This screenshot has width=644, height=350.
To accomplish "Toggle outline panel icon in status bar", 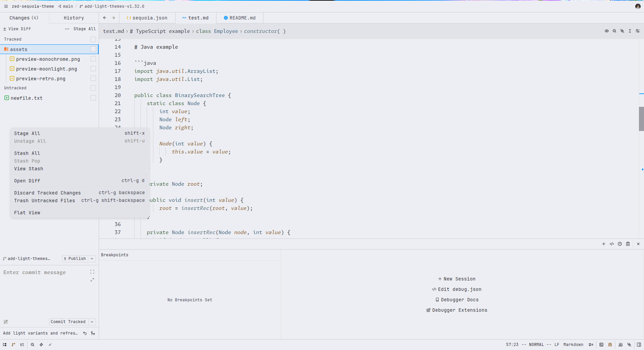I will pyautogui.click(x=22, y=345).
